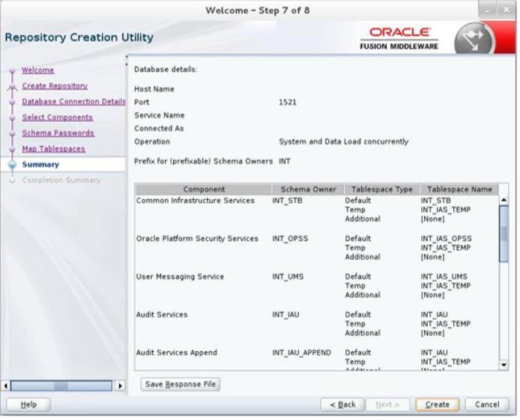The width and height of the screenshot is (520, 420).
Task: Click the table scrollbar up arrow
Action: click(x=504, y=200)
